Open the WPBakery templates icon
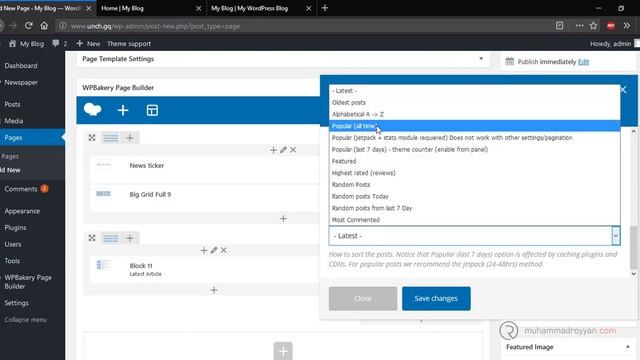This screenshot has height=360, width=640. 152,110
